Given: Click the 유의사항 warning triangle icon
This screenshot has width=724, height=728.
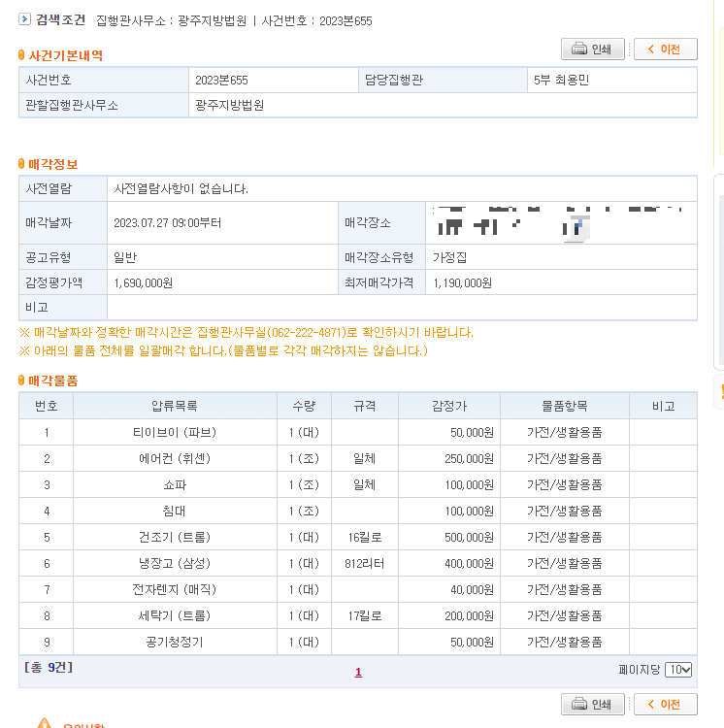Looking at the screenshot, I should (44, 723).
